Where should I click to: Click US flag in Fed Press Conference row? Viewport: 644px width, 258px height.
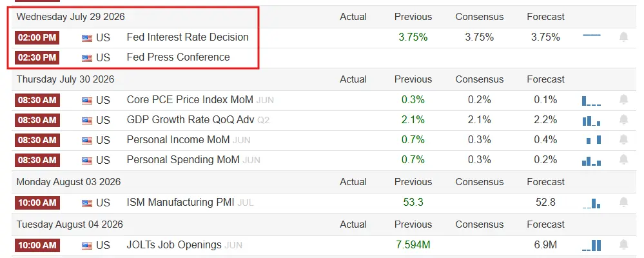tap(86, 58)
